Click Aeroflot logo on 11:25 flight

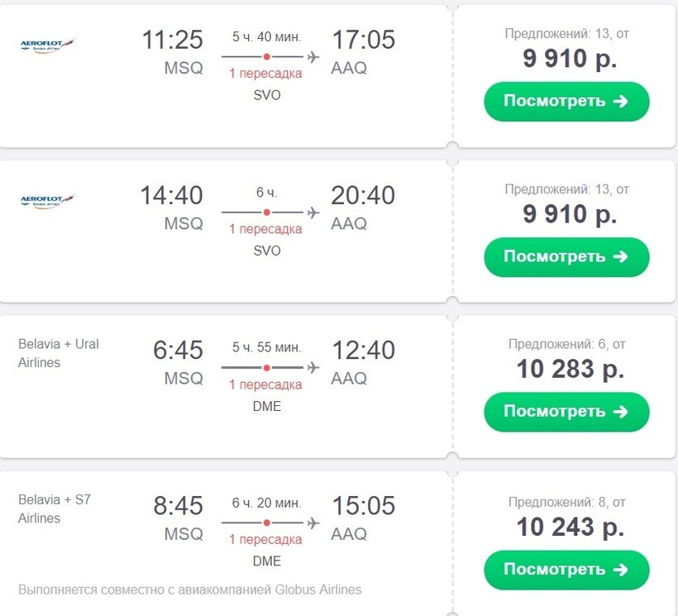click(48, 45)
